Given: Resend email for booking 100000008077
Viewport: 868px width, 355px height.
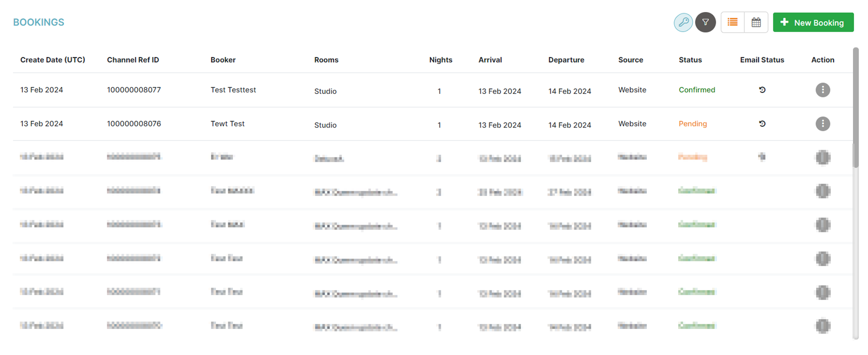Looking at the screenshot, I should 762,90.
